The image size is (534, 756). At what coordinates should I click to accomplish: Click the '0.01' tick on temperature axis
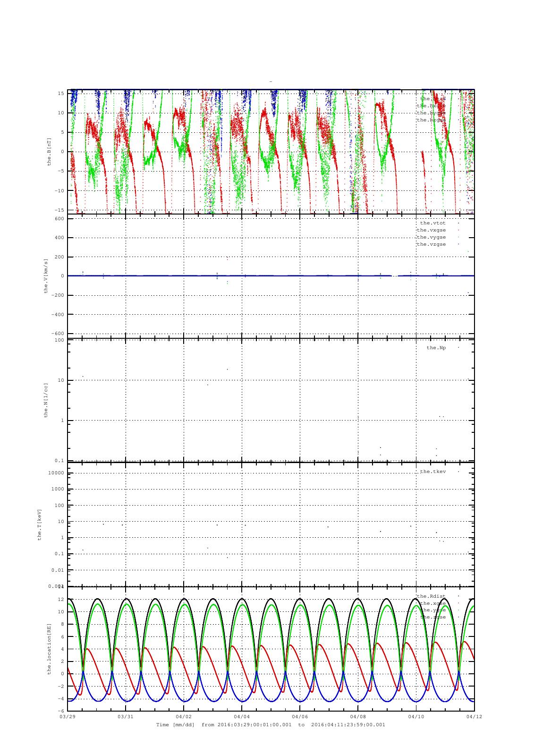pos(58,570)
